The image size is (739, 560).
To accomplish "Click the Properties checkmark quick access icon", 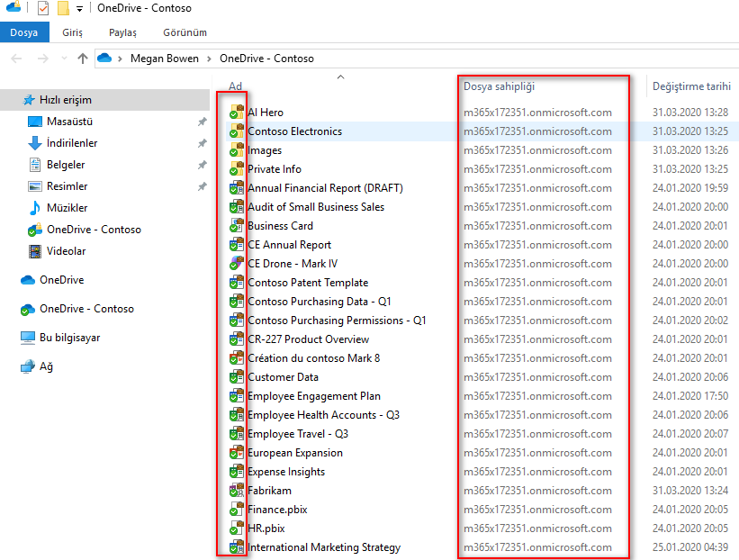I will (43, 8).
